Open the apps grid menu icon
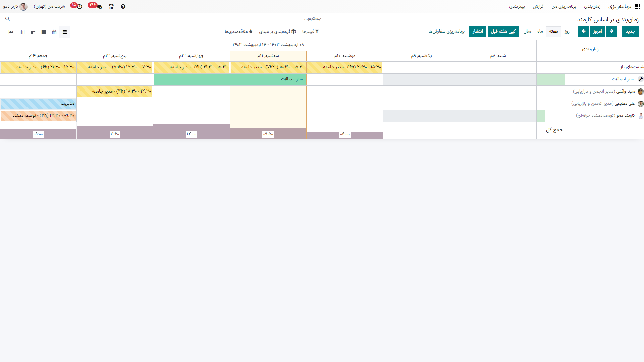This screenshot has width=644, height=362. [637, 7]
